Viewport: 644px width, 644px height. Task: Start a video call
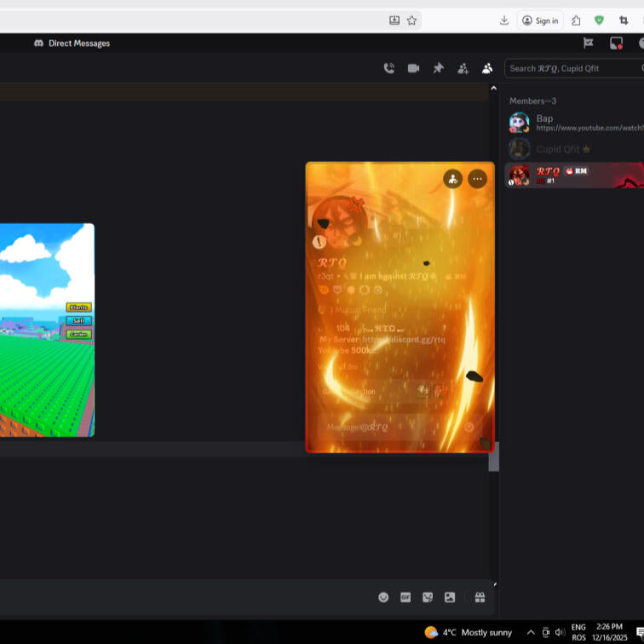pyautogui.click(x=414, y=68)
